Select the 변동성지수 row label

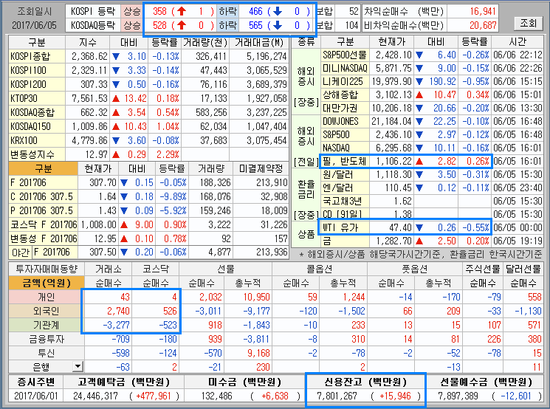click(37, 154)
